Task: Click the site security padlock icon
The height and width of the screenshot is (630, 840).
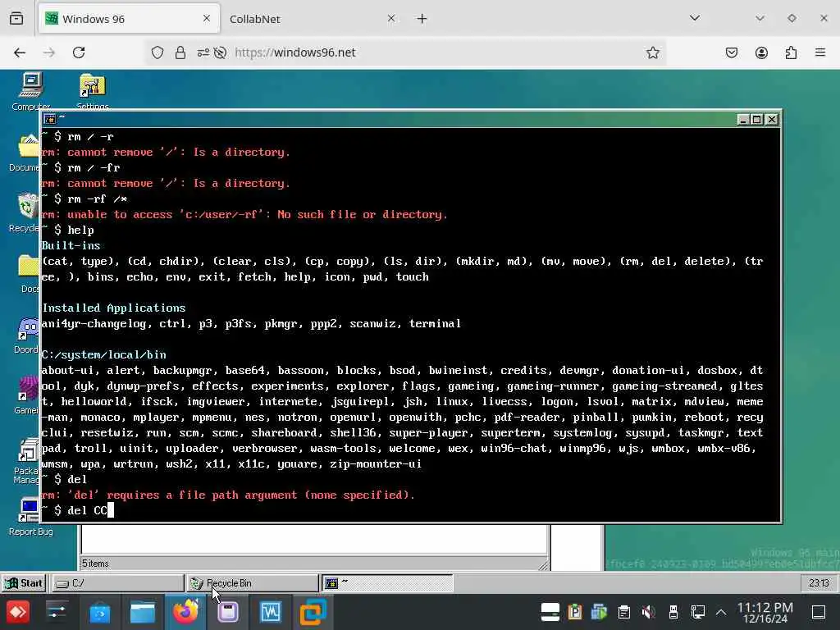Action: [x=180, y=52]
